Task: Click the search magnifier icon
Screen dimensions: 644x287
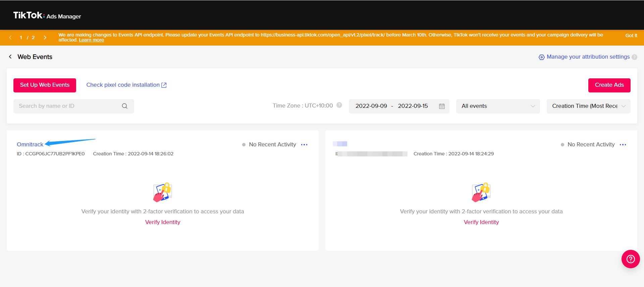Action: click(124, 106)
